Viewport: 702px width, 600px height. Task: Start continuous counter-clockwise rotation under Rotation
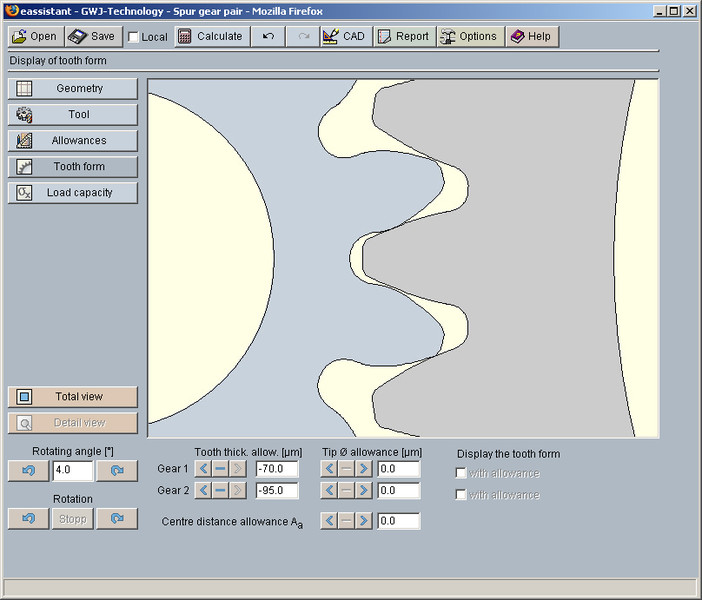(x=28, y=519)
